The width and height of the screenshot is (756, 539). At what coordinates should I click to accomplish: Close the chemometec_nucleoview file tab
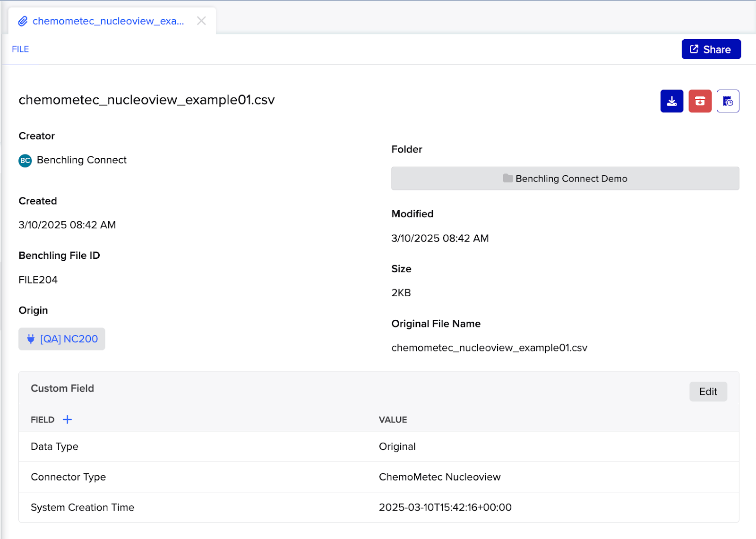(x=201, y=21)
